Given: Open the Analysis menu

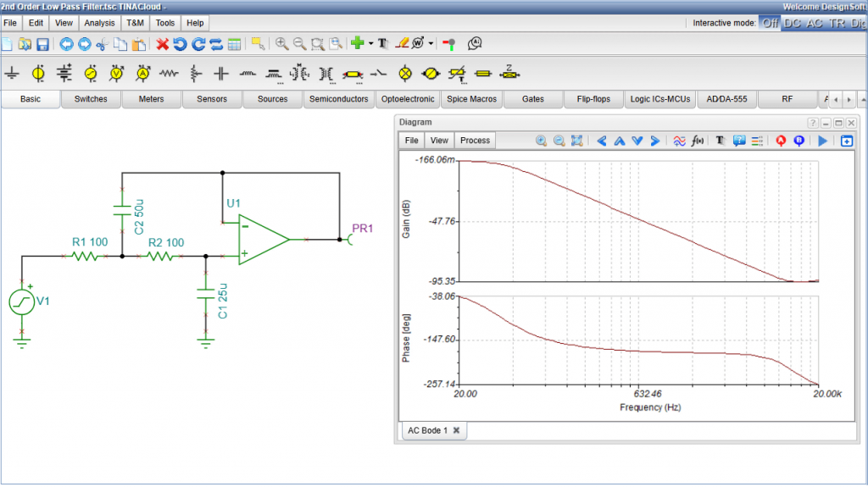Looking at the screenshot, I should point(99,23).
